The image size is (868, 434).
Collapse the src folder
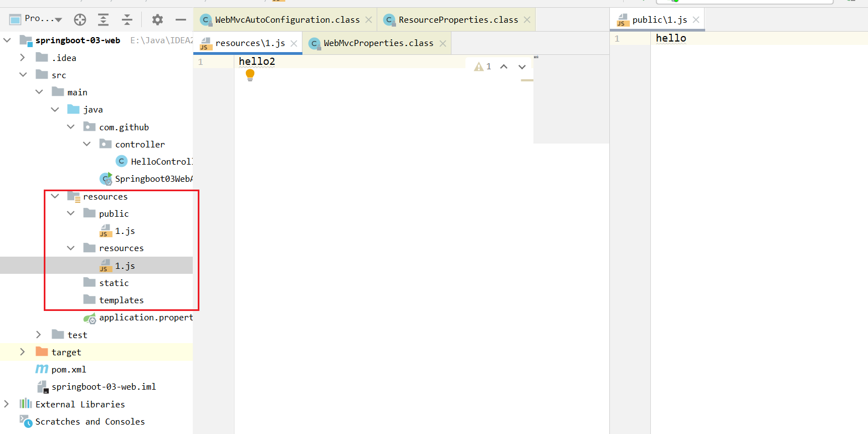coord(23,75)
